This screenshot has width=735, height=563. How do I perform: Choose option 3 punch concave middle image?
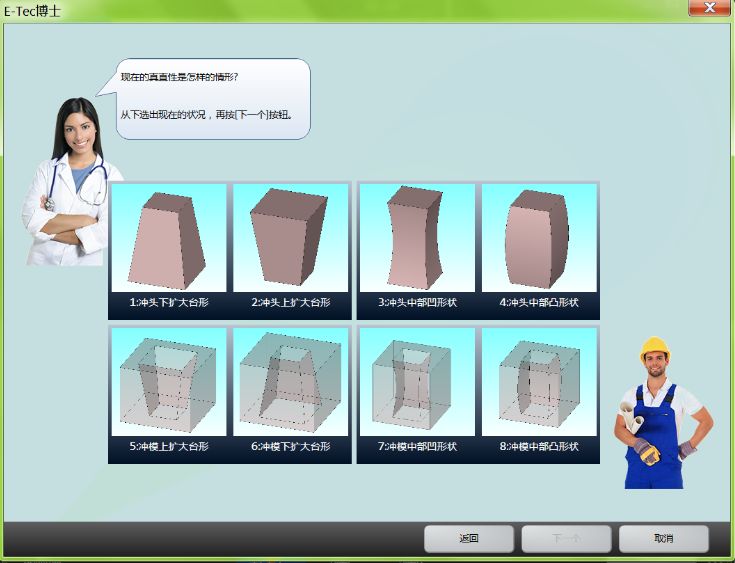click(x=417, y=238)
